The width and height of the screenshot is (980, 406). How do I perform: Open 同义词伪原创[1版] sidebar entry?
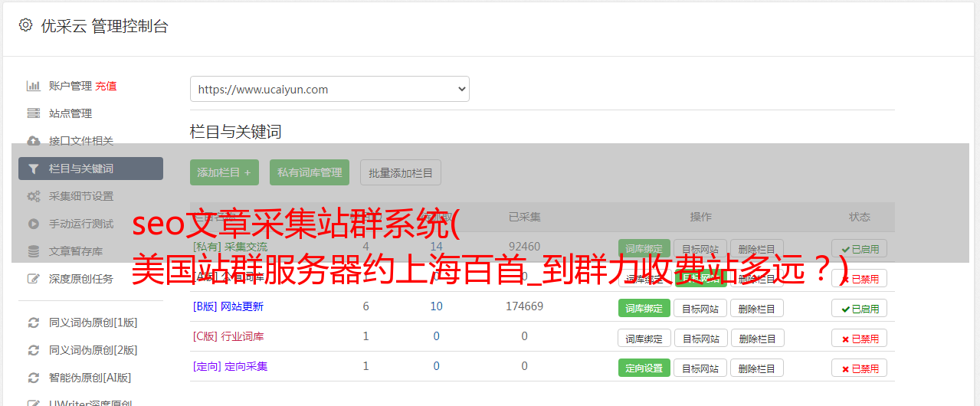93,323
